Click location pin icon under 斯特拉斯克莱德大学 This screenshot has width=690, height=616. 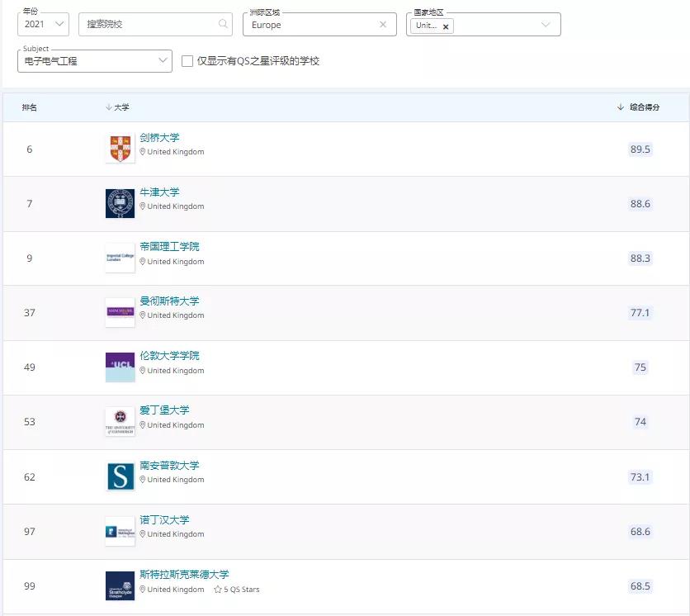coord(143,589)
